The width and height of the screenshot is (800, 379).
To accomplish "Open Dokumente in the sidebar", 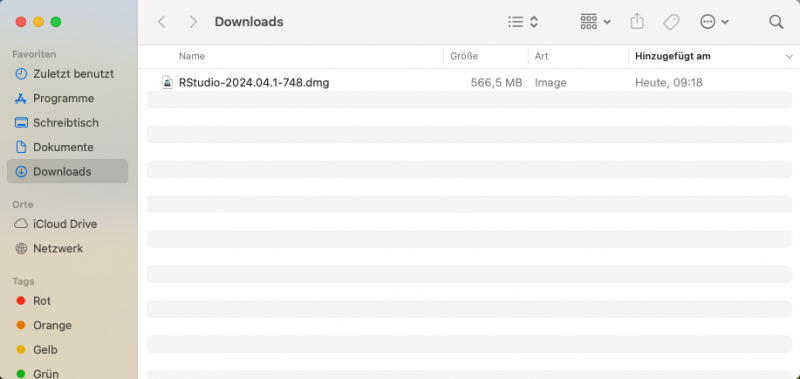I will (67, 147).
